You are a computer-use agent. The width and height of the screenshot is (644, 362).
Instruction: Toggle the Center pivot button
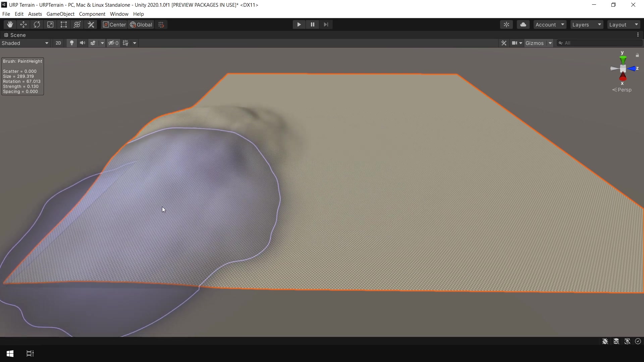114,24
